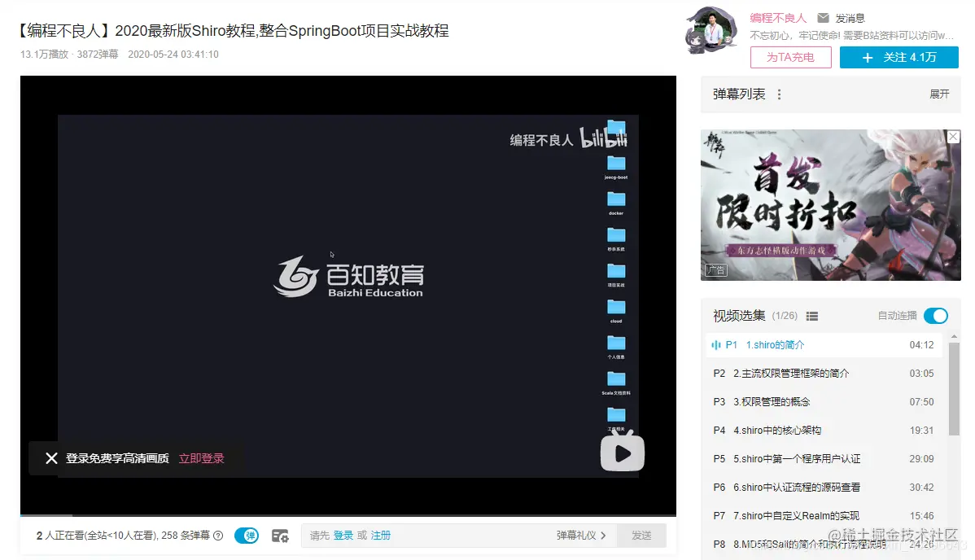Screen dimensions: 975x560
Task: Click the 视频选集 heading
Action: pyautogui.click(x=739, y=316)
